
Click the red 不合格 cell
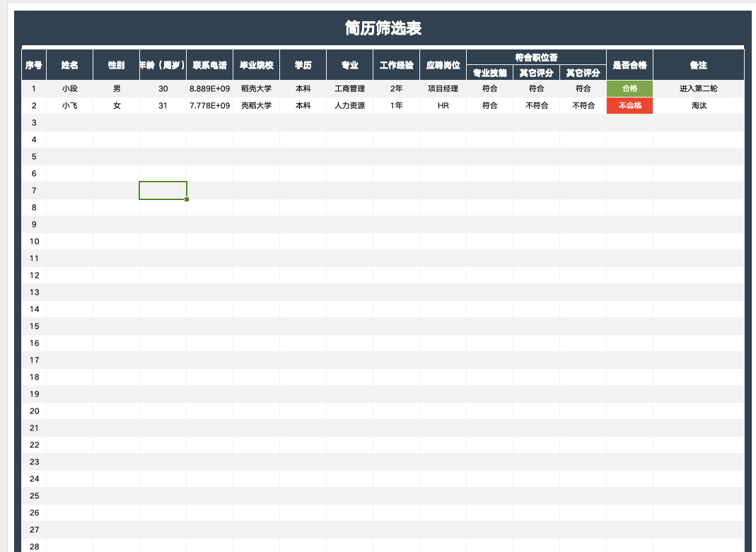pyautogui.click(x=629, y=105)
